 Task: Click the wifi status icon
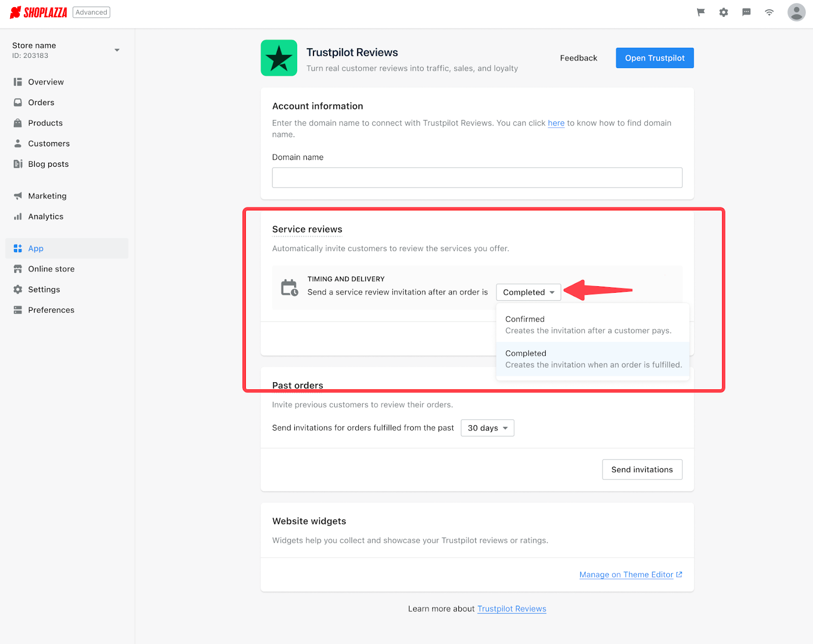coord(769,12)
